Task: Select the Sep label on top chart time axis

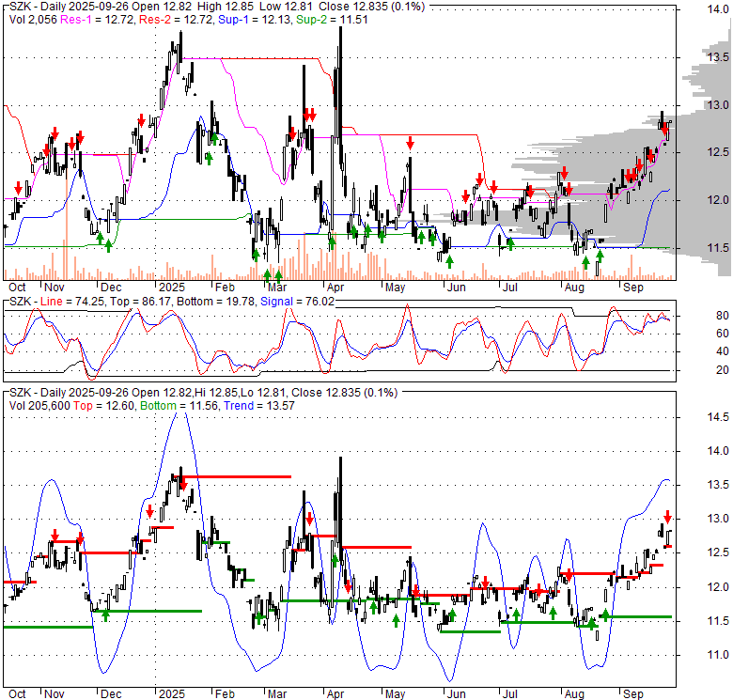Action: 633,288
